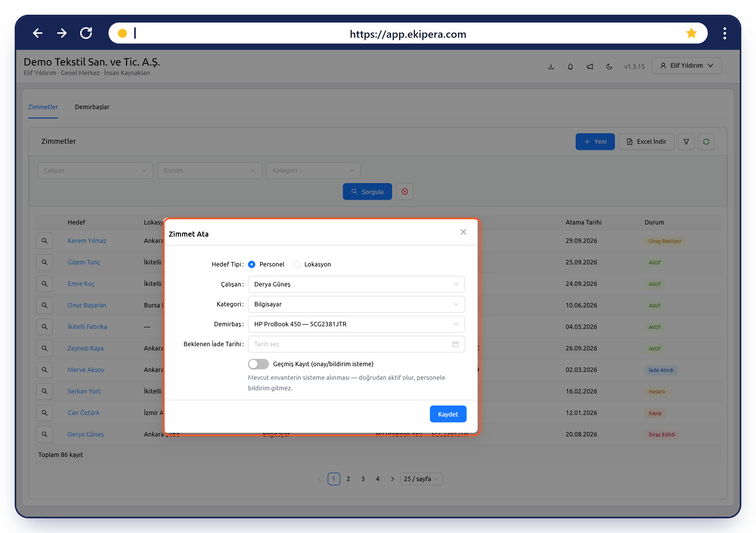Screen dimensions: 756x533
Task: Open the Durum filter dropdown
Action: tap(209, 170)
